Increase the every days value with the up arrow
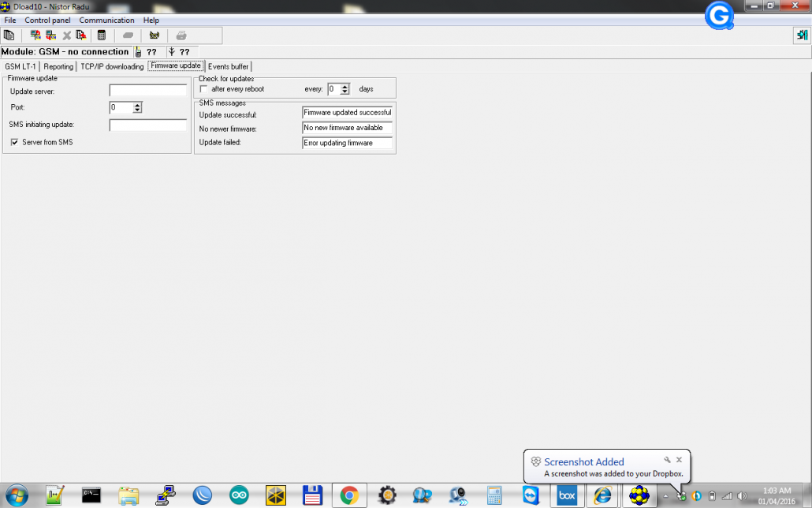 pyautogui.click(x=345, y=87)
